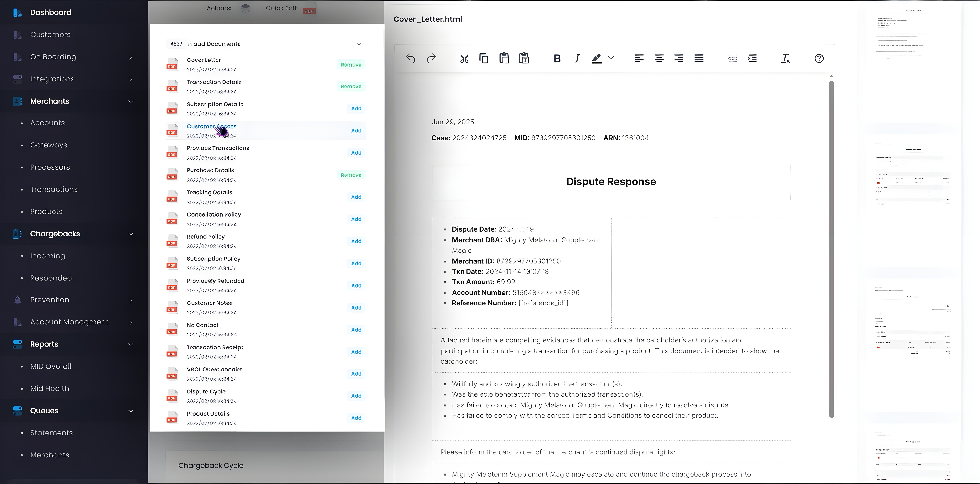The width and height of the screenshot is (980, 484).
Task: Click the Justify alignment icon
Action: tap(699, 59)
